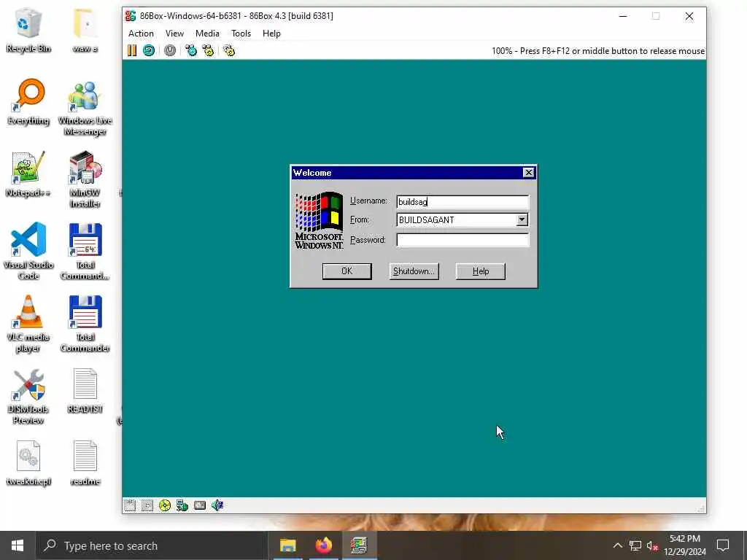
Task: Select the MinGW Installer desktop shortcut
Action: coord(85,179)
